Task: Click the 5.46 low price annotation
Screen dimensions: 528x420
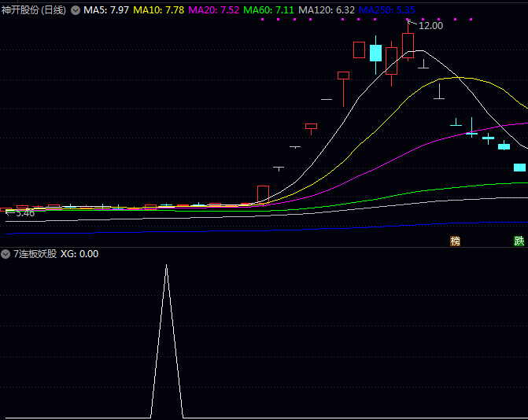Action: coord(25,213)
